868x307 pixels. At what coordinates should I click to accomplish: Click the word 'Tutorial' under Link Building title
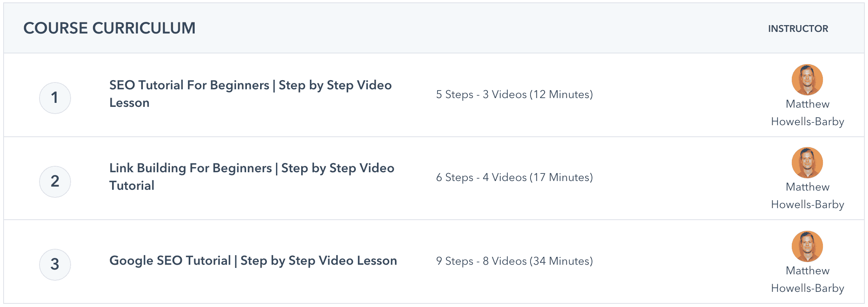pos(132,186)
